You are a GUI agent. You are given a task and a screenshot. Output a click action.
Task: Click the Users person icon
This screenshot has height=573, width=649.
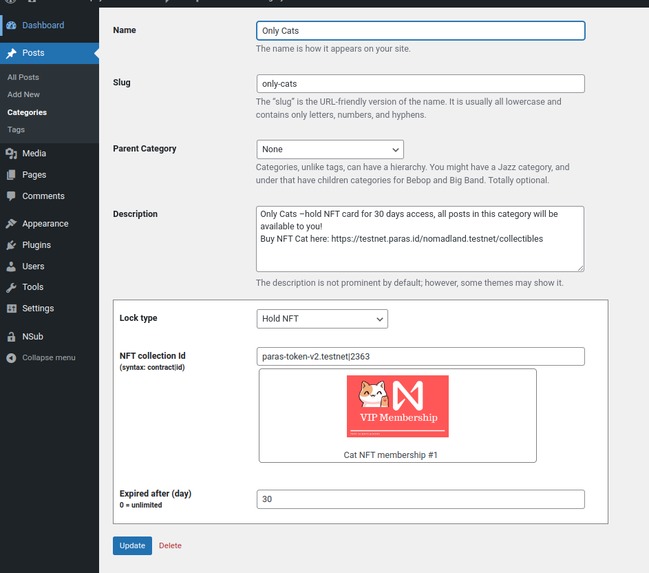[11, 266]
